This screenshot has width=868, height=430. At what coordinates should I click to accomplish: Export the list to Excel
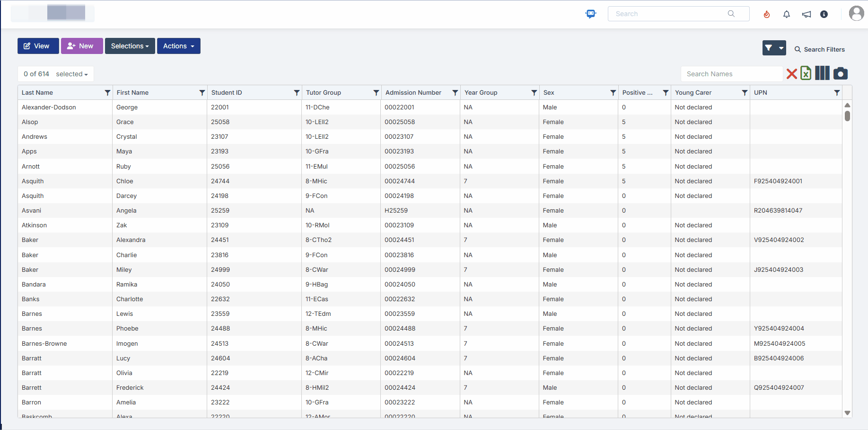806,73
